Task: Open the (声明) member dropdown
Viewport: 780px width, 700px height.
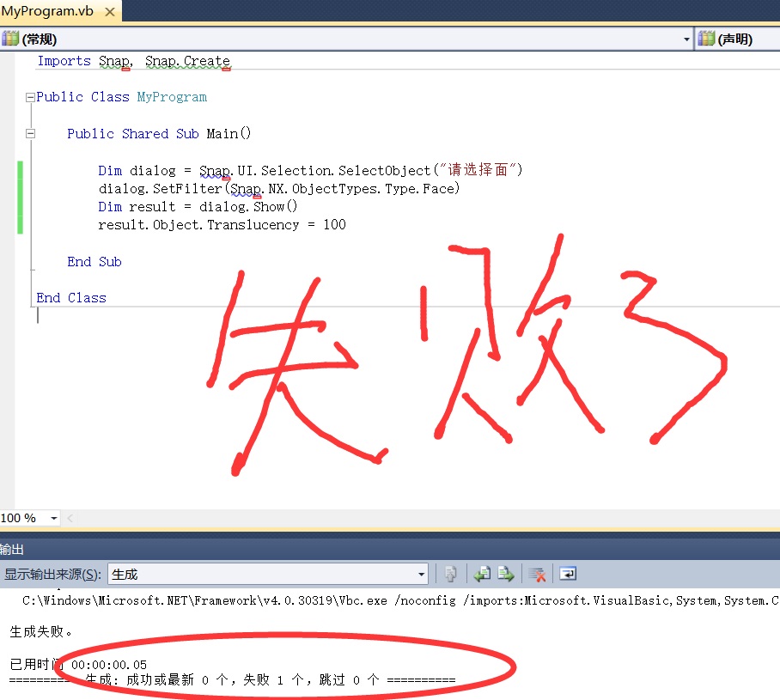Action: (x=737, y=40)
